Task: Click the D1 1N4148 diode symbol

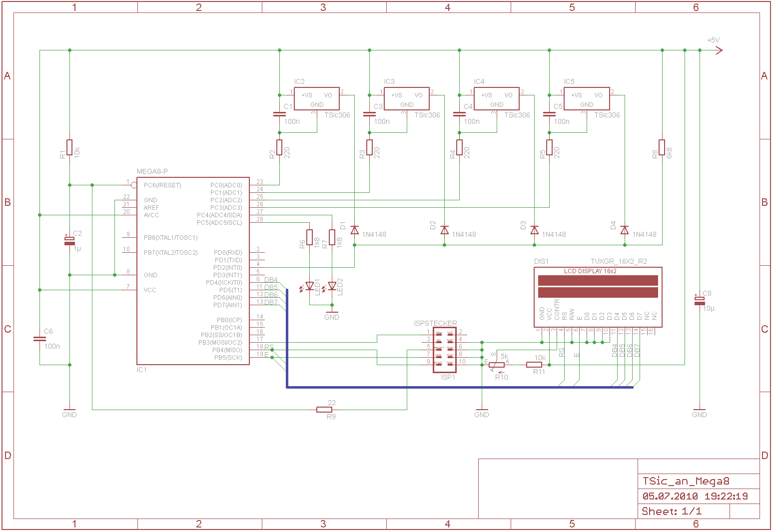Action: 354,231
